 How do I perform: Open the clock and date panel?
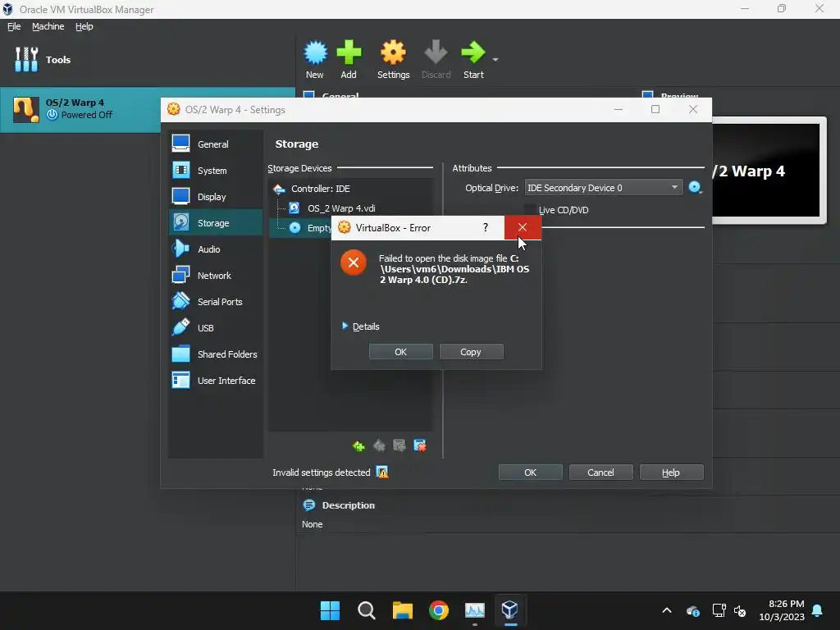(782, 610)
